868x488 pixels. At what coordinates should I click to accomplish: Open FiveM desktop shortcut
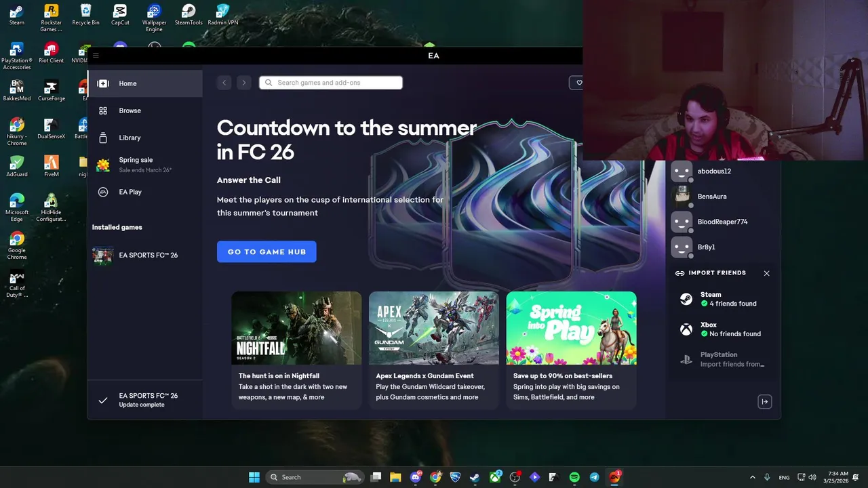click(51, 166)
